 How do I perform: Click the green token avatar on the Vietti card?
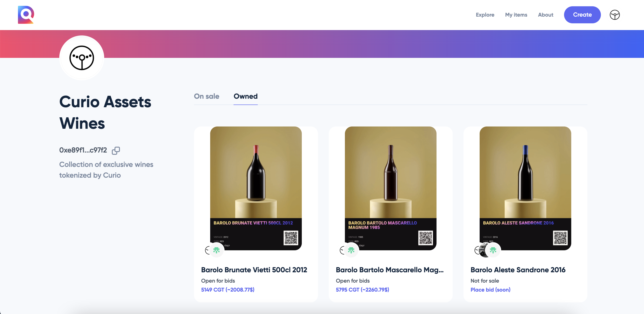pos(217,250)
